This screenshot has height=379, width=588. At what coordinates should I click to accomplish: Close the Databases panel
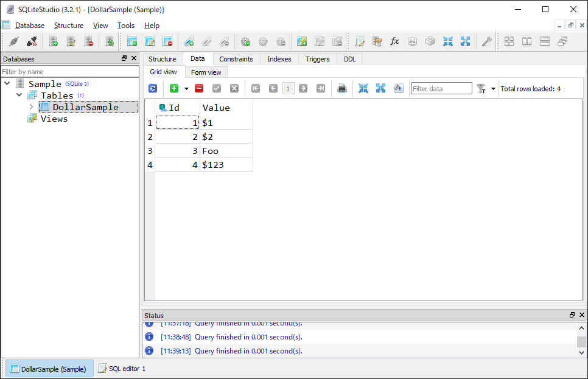click(134, 58)
